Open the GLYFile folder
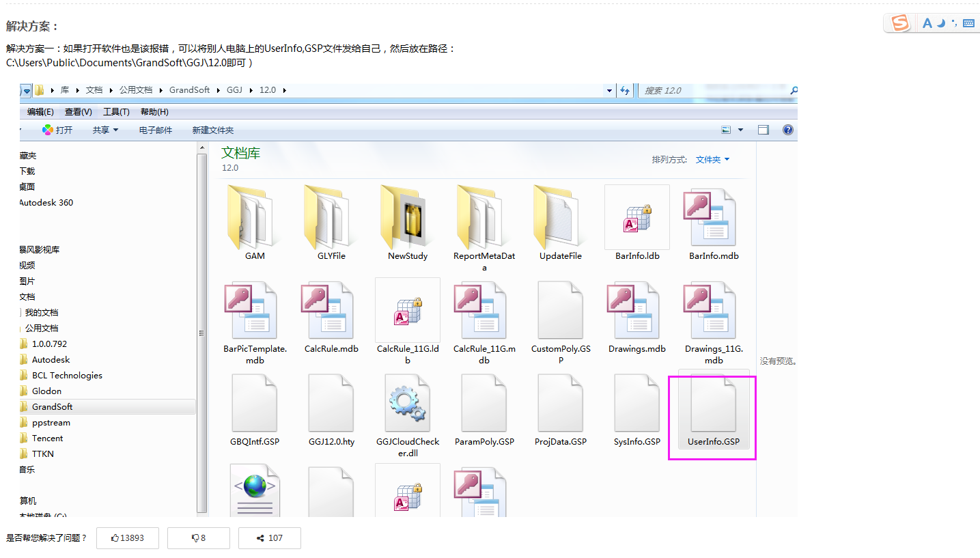This screenshot has width=980, height=558. (331, 222)
